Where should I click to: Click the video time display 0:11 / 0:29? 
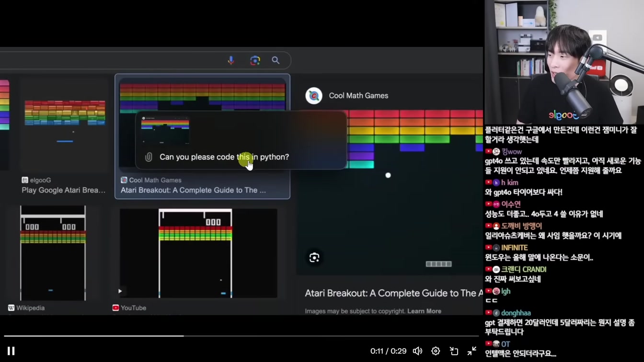(x=389, y=351)
